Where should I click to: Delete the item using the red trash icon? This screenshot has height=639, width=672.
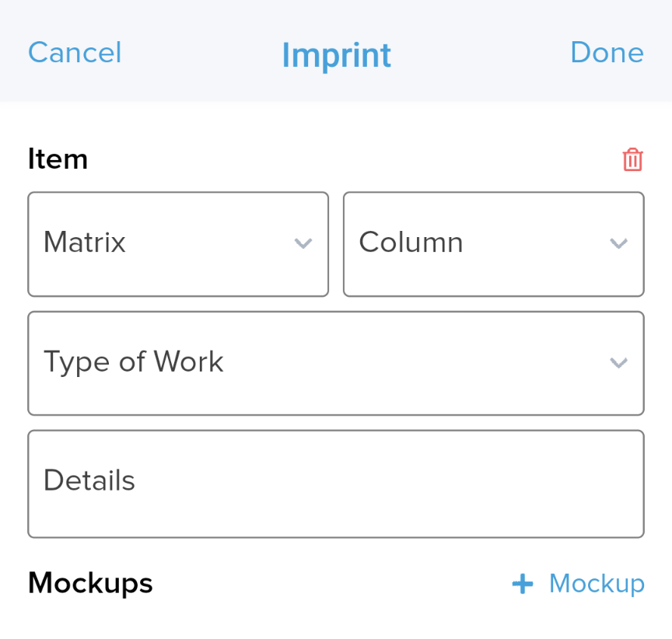click(x=632, y=160)
